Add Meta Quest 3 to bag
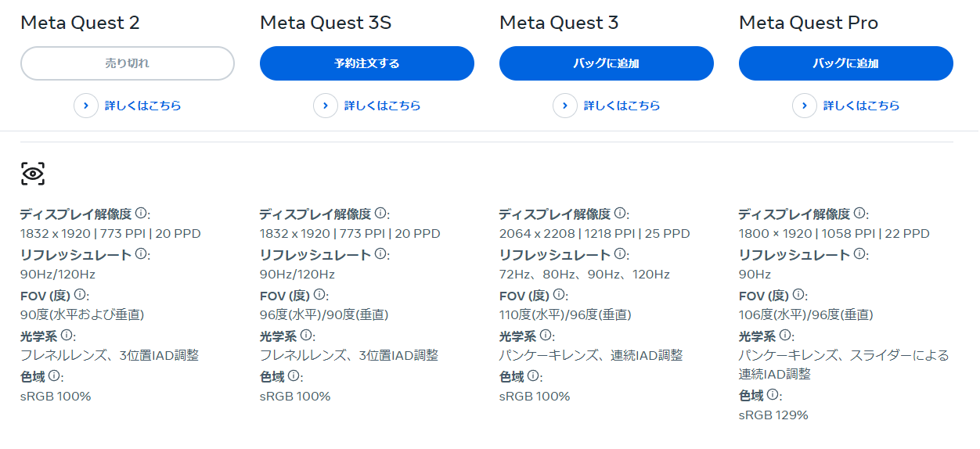Viewport: 980px width, 449px height. pos(606,63)
